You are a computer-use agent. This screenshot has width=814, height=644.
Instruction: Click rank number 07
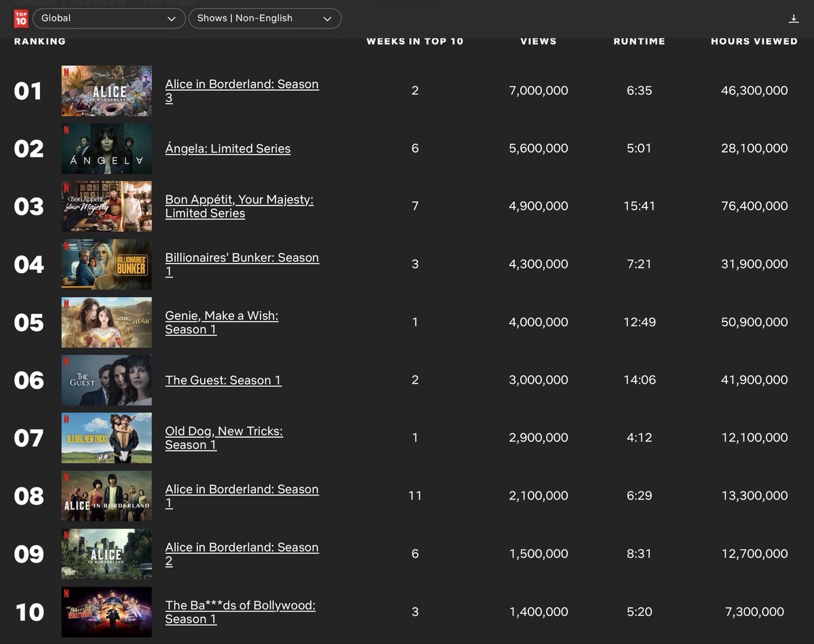coord(29,438)
